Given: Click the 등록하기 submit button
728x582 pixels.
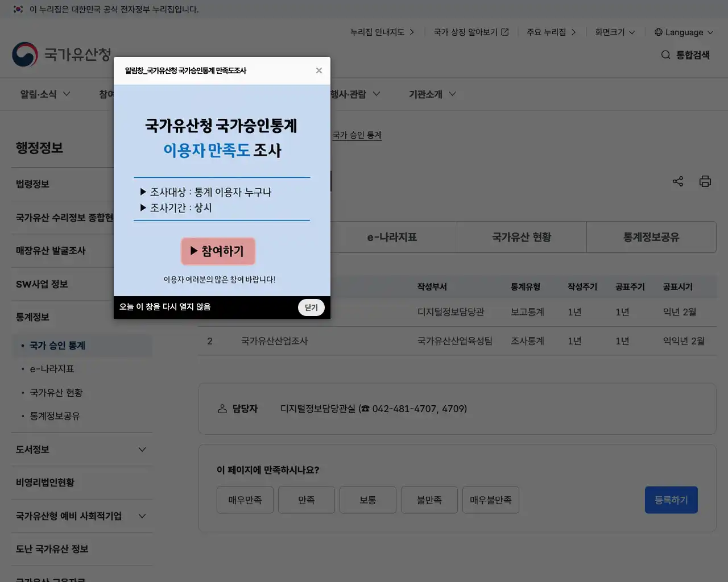Looking at the screenshot, I should pos(671,500).
